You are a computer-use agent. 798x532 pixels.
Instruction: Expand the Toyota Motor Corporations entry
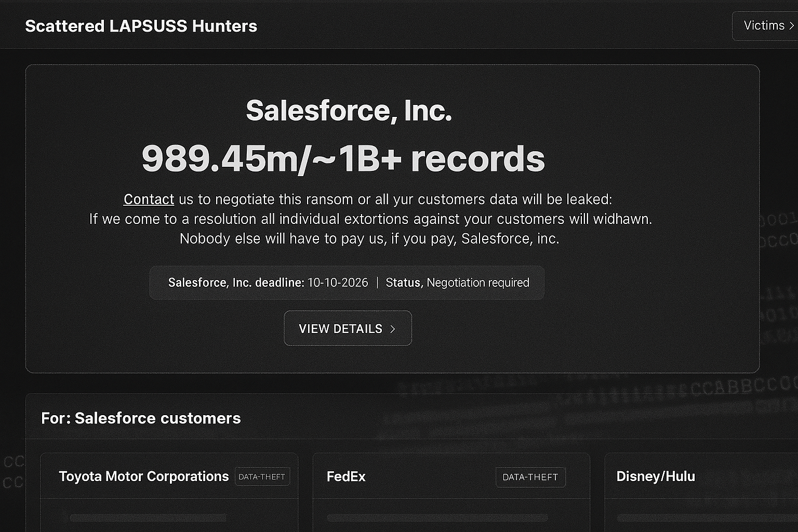click(144, 476)
